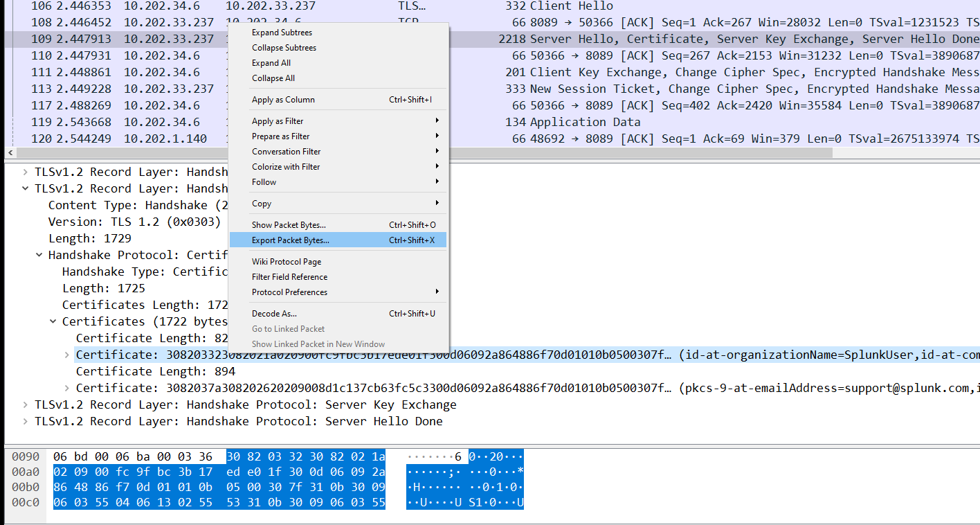The height and width of the screenshot is (525, 980).
Task: Click the left arrow of the horizontal scrollbar
Action: (x=10, y=152)
